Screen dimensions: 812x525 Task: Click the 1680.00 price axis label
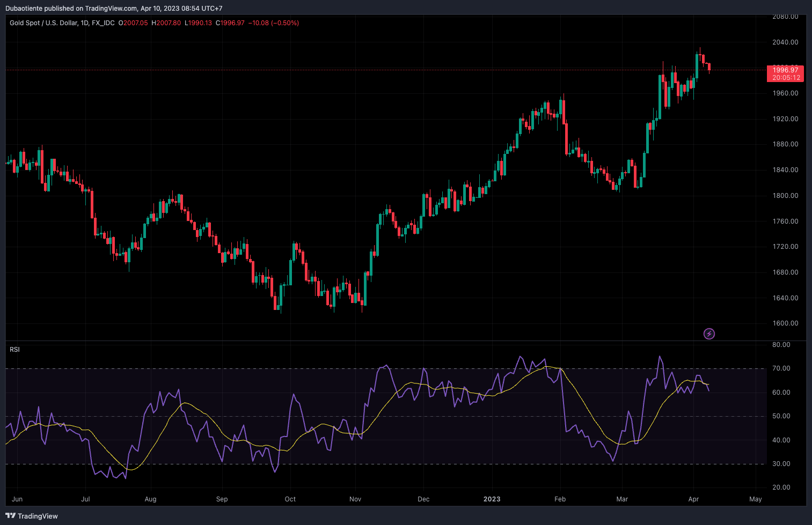(x=785, y=272)
